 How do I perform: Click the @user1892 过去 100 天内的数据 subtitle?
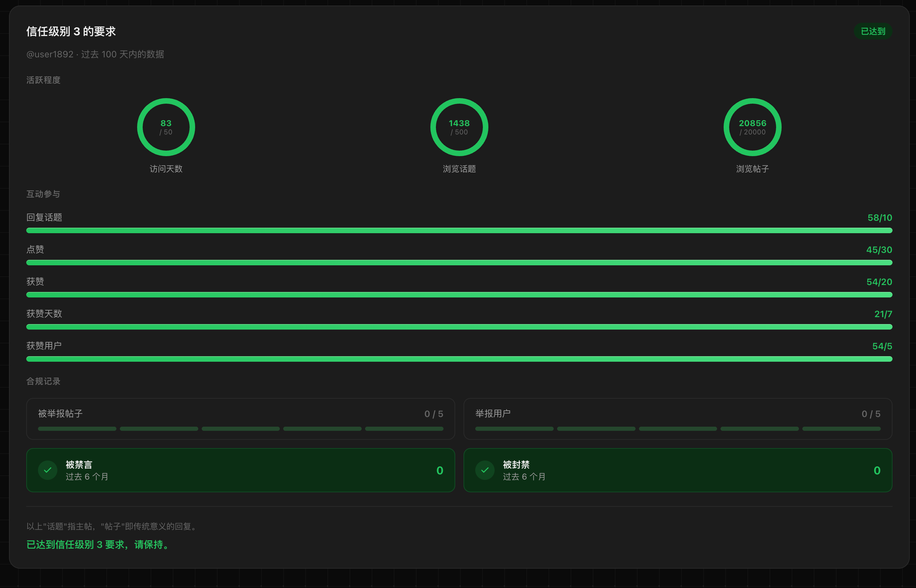(x=95, y=54)
